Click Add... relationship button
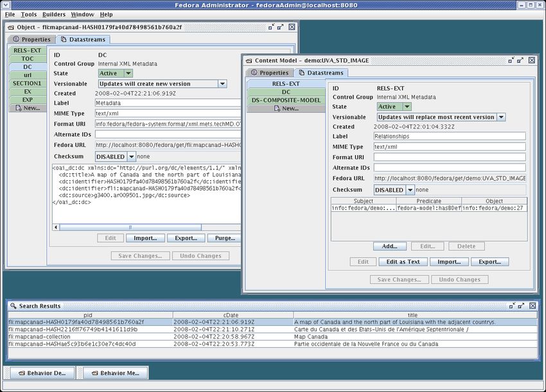The image size is (546, 392). click(x=390, y=246)
